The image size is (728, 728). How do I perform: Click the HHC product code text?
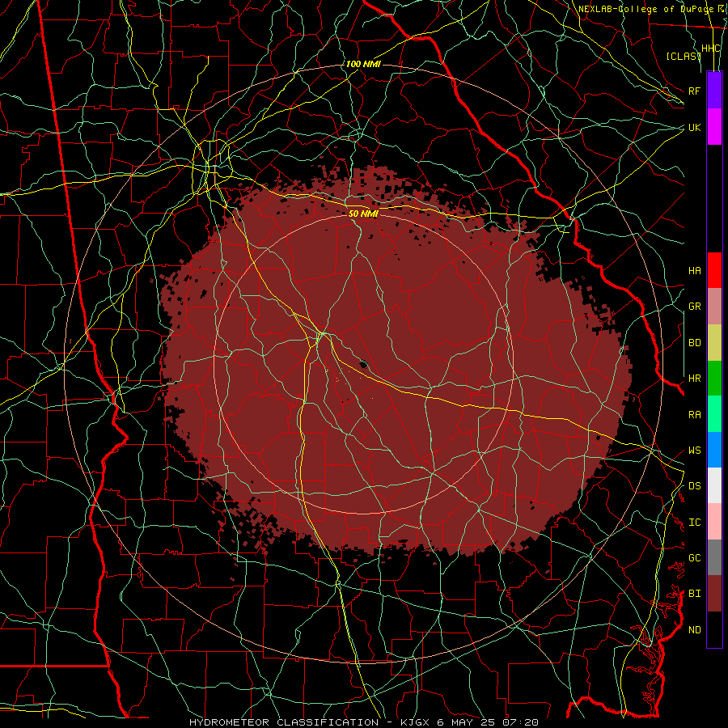[710, 49]
